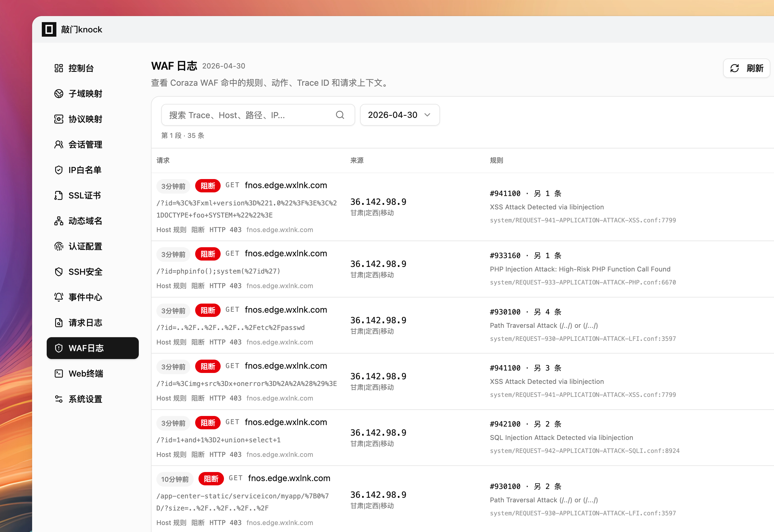This screenshot has width=774, height=532.
Task: Click 阻断 badge on phpinfo request row
Action: tap(208, 254)
